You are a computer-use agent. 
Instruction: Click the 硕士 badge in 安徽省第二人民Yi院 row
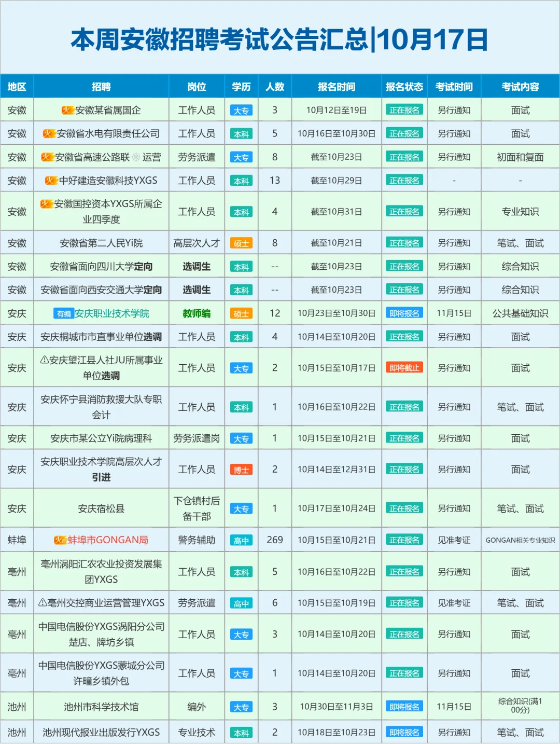pyautogui.click(x=241, y=243)
